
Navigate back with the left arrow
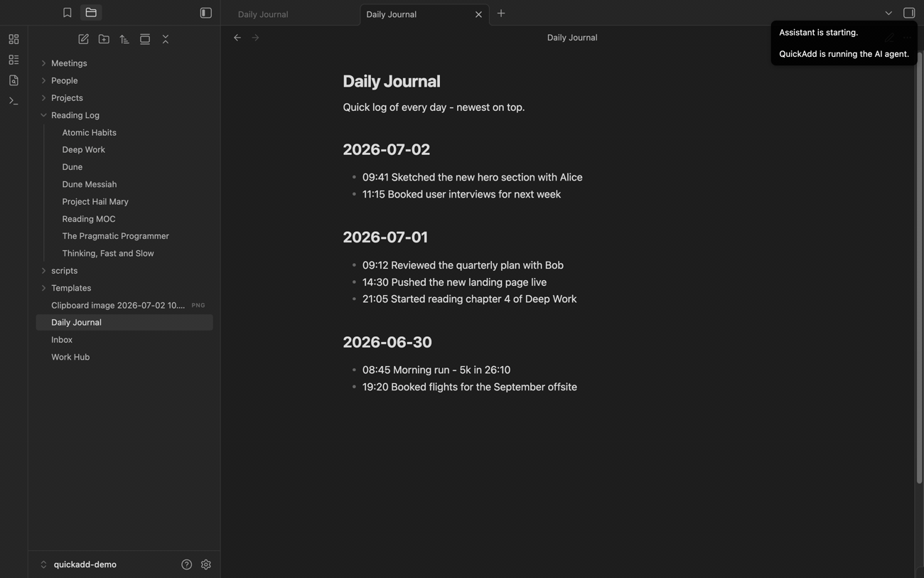coord(237,38)
